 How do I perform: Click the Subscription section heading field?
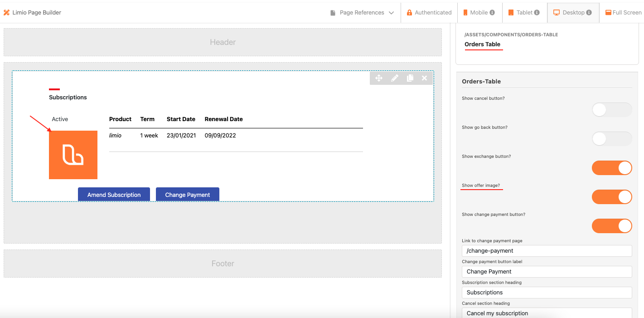click(547, 292)
